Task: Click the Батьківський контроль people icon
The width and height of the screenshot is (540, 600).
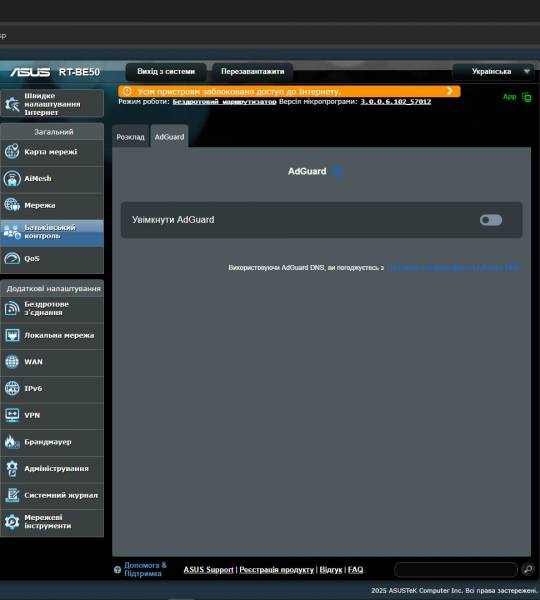Action: (12, 232)
